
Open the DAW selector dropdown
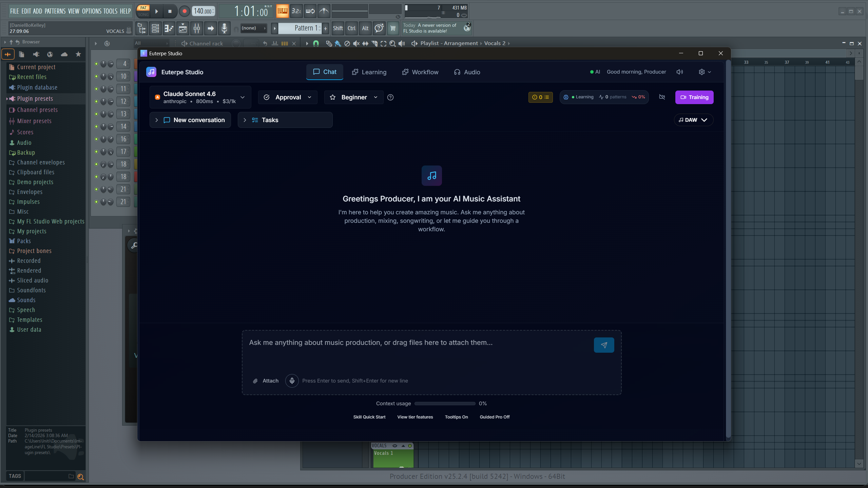pyautogui.click(x=693, y=120)
